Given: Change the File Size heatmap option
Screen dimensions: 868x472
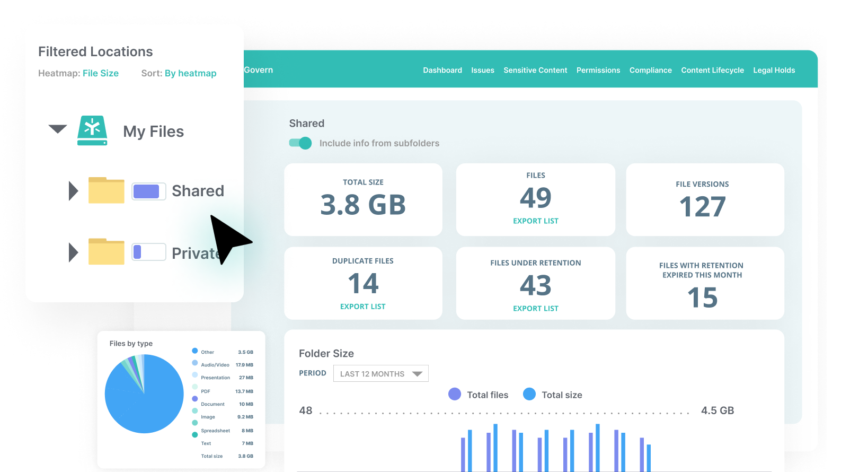Looking at the screenshot, I should pyautogui.click(x=101, y=73).
